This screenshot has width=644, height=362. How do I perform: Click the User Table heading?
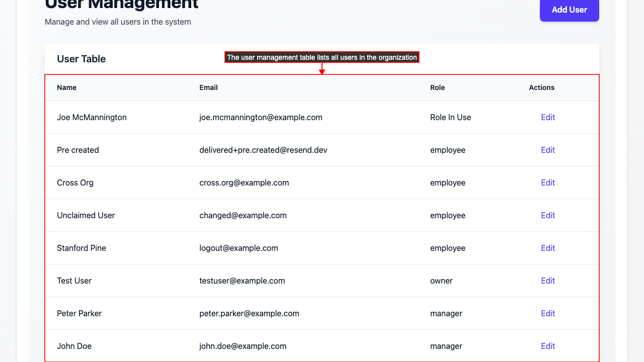pyautogui.click(x=82, y=59)
